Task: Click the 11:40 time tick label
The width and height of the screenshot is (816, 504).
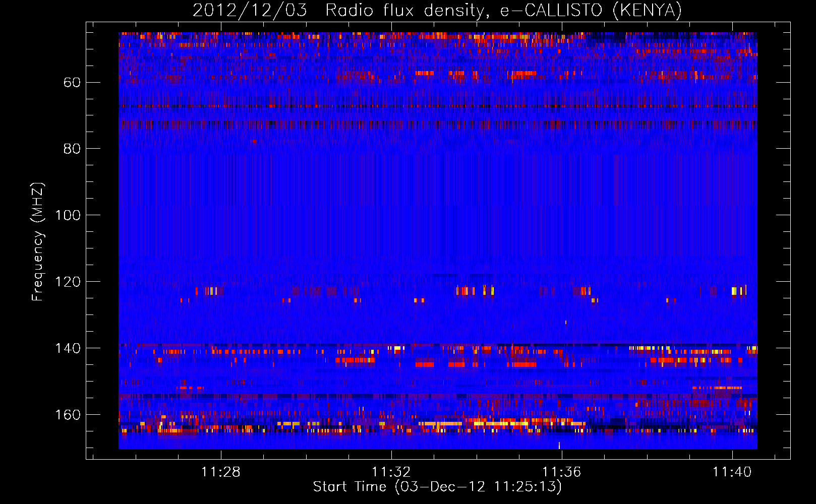Action: [732, 472]
